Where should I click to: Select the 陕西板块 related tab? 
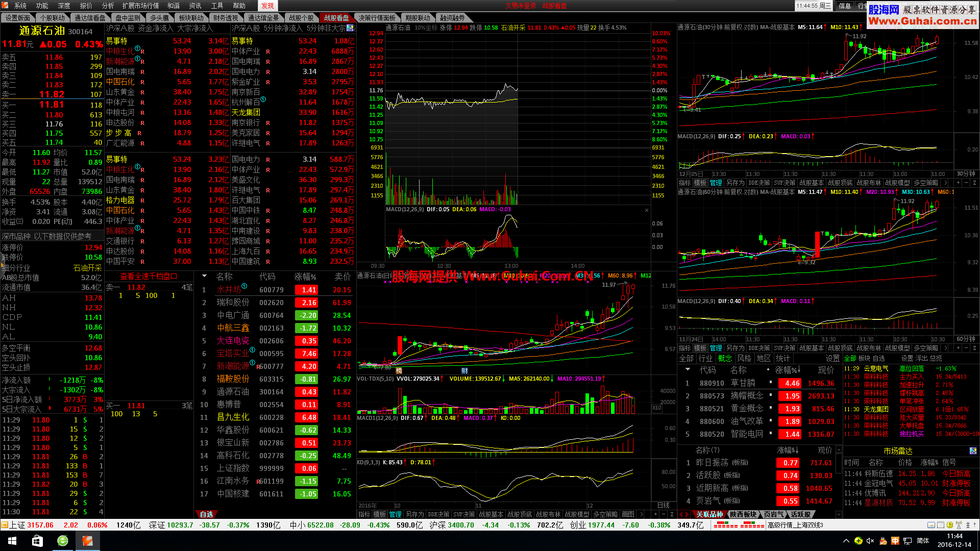(x=743, y=514)
